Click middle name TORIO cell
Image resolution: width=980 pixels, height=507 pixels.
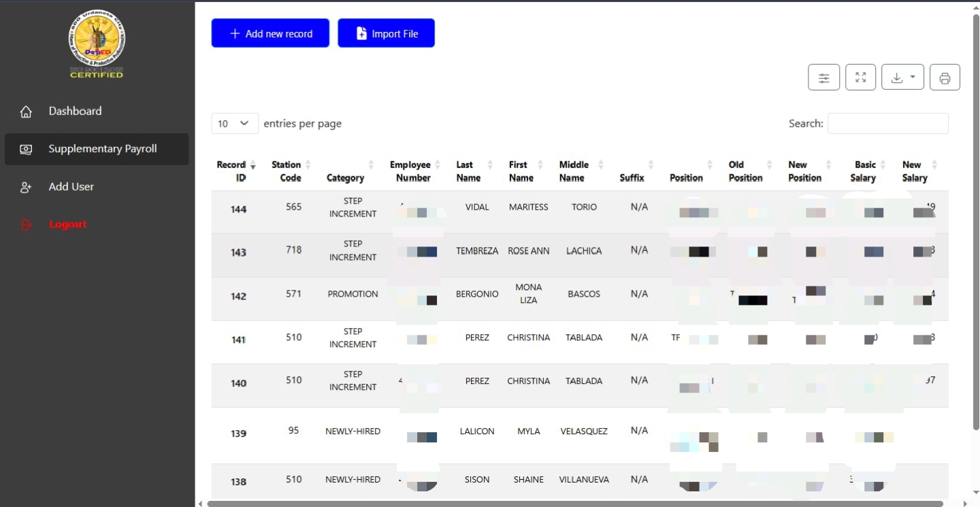click(x=584, y=207)
